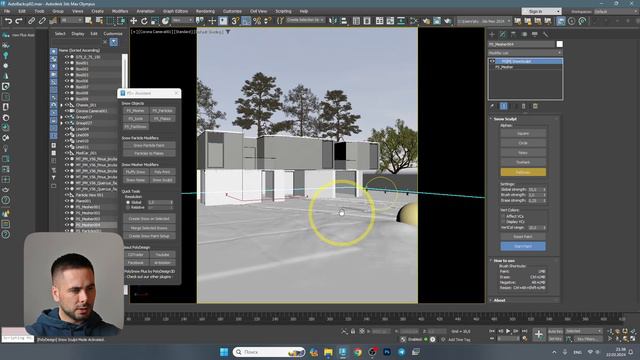
Task: Toggle Percent Snap icon
Action: 257,21
